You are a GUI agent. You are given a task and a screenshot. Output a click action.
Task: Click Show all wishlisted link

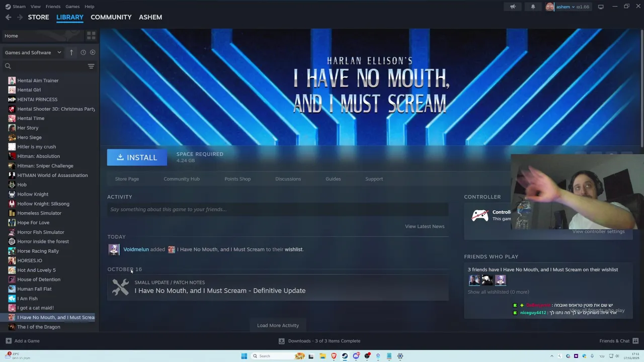point(498,292)
